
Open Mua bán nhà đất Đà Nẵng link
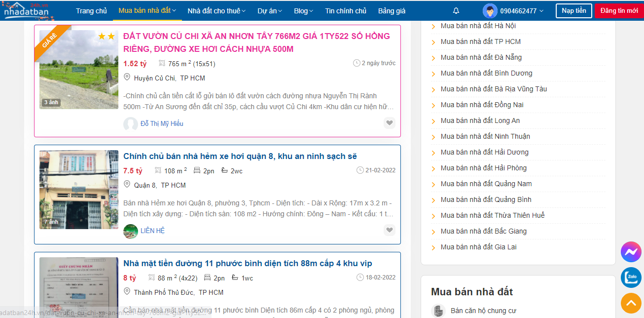[x=481, y=57]
